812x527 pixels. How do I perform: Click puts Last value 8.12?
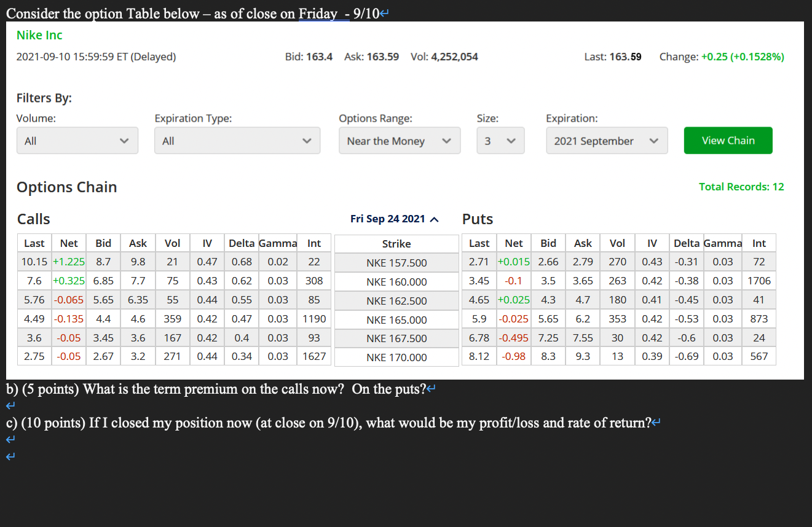tap(479, 356)
